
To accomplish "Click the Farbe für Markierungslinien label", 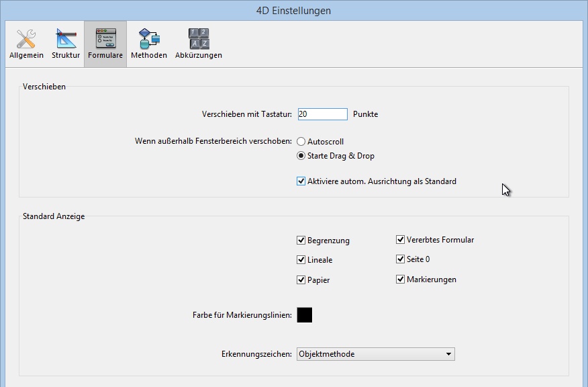I will pyautogui.click(x=242, y=315).
